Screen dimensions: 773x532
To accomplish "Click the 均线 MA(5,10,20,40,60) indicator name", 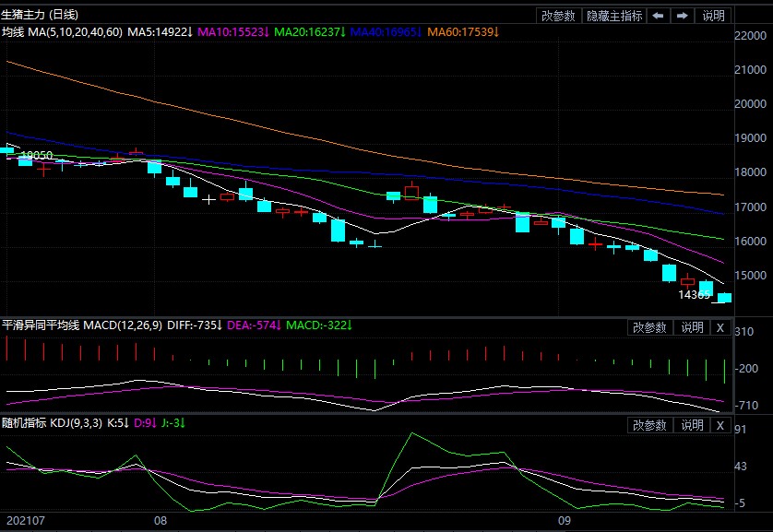I will point(62,32).
